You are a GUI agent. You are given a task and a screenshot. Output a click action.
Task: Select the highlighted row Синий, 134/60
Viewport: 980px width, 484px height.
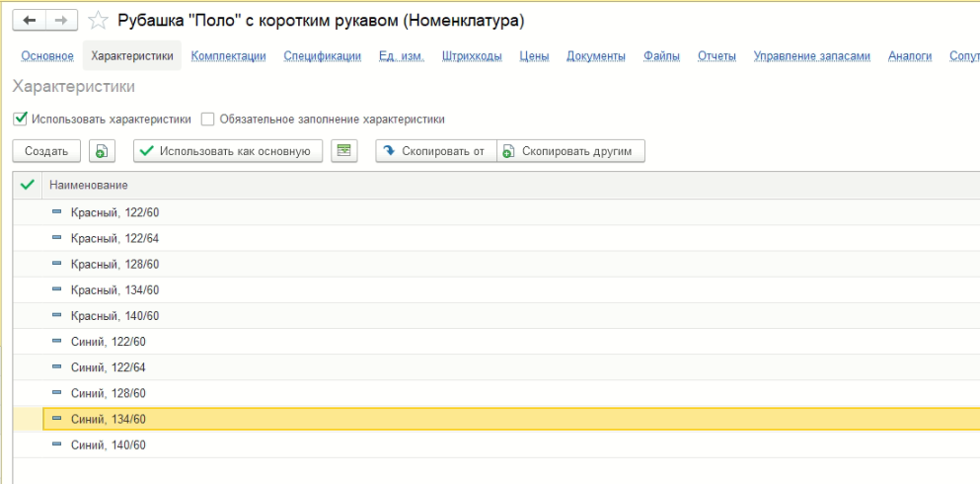(496, 419)
